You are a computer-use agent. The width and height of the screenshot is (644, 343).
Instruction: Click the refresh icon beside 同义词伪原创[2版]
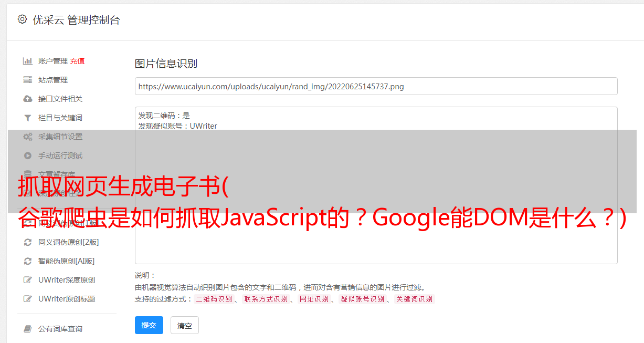click(x=28, y=242)
